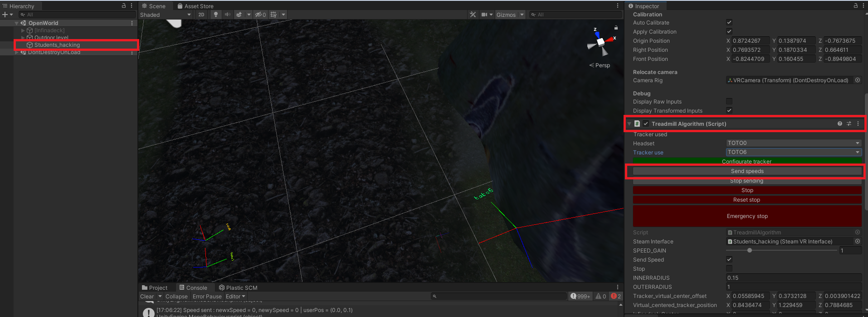Open the component editor tools wrench icon
The height and width of the screenshot is (317, 868).
[473, 15]
